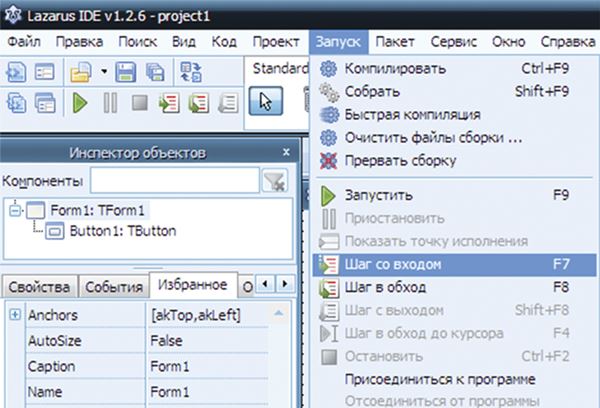Open the Вид menu

tap(184, 42)
